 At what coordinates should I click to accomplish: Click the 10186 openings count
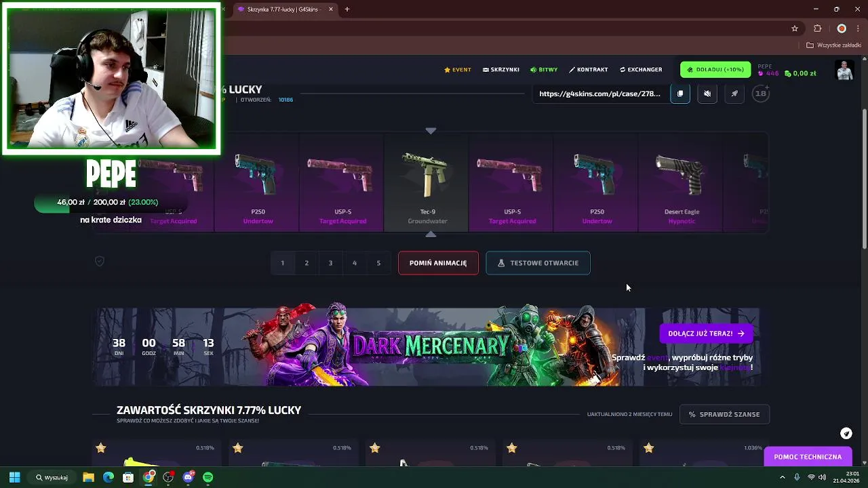pyautogui.click(x=285, y=100)
